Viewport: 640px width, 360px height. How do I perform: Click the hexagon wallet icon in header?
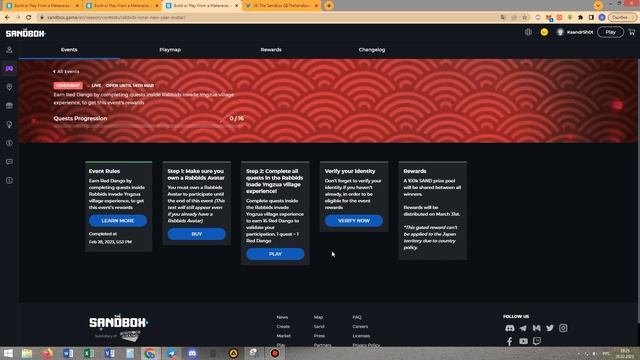(x=528, y=32)
